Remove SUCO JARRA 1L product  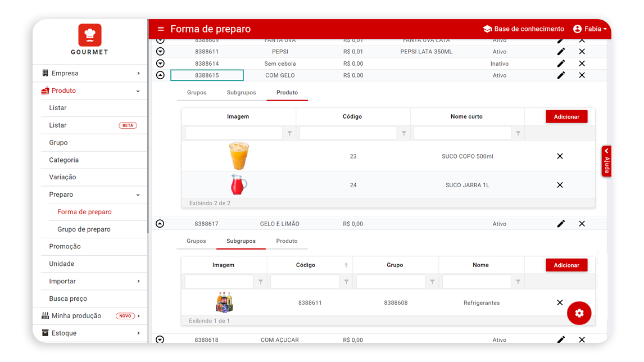coord(560,185)
